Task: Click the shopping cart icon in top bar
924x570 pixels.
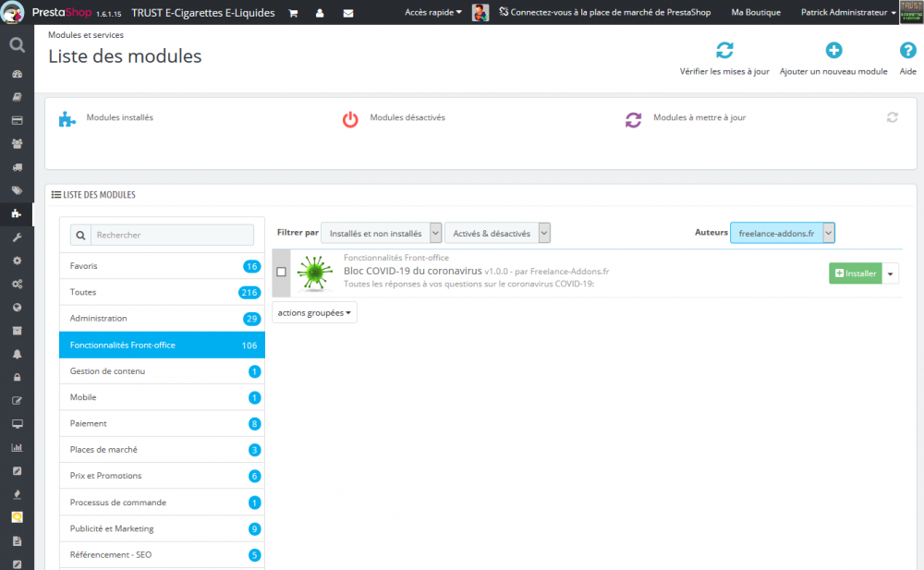Action: [292, 13]
